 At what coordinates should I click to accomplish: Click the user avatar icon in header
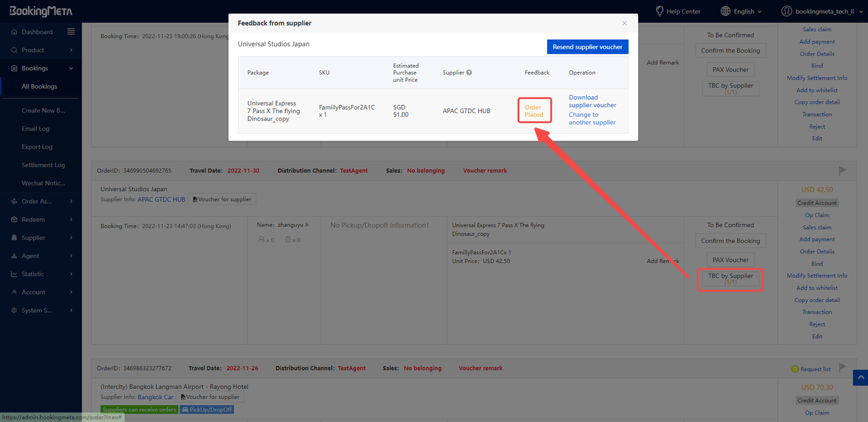coord(787,11)
